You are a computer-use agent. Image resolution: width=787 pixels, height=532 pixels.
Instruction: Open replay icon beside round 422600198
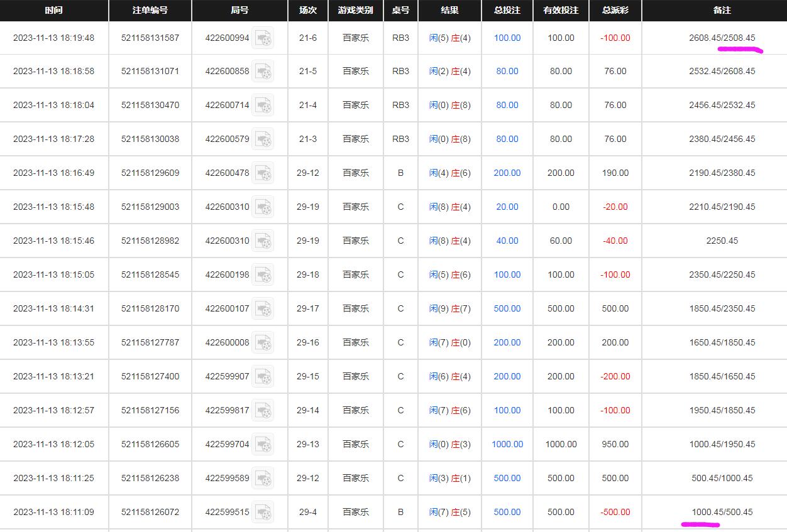263,275
